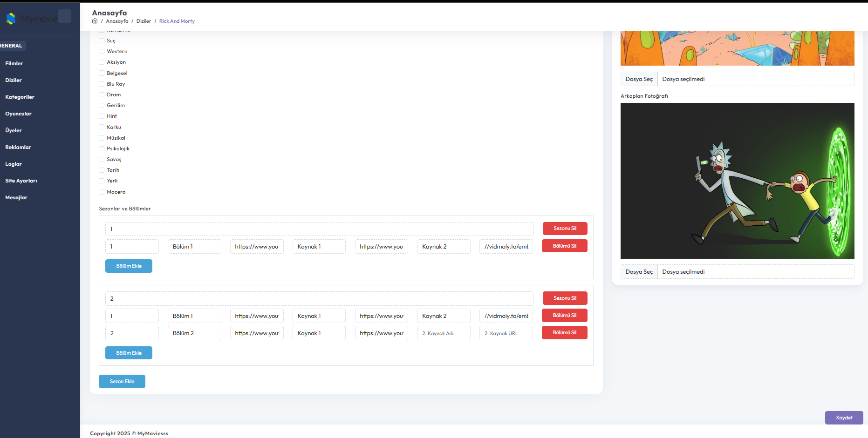This screenshot has width=868, height=438.
Task: Toggle the Psikolojik checkbox
Action: click(x=102, y=148)
